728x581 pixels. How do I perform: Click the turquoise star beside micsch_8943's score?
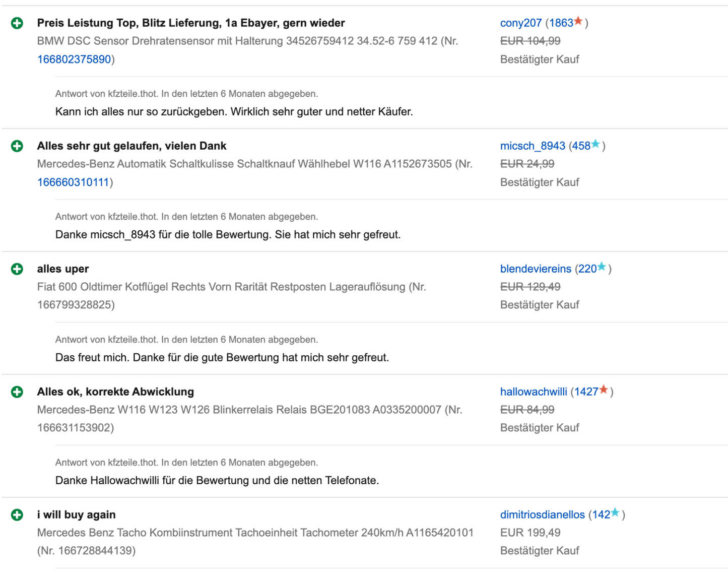point(595,144)
